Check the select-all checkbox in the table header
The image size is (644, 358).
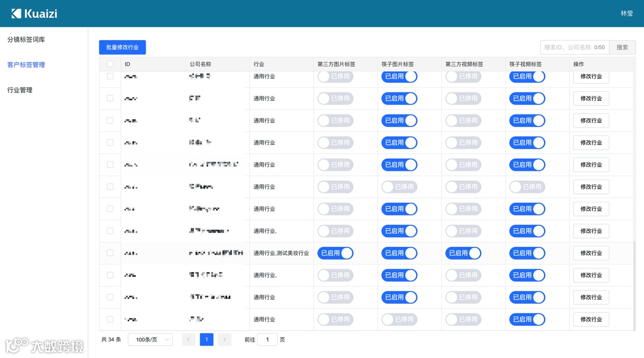tap(109, 64)
